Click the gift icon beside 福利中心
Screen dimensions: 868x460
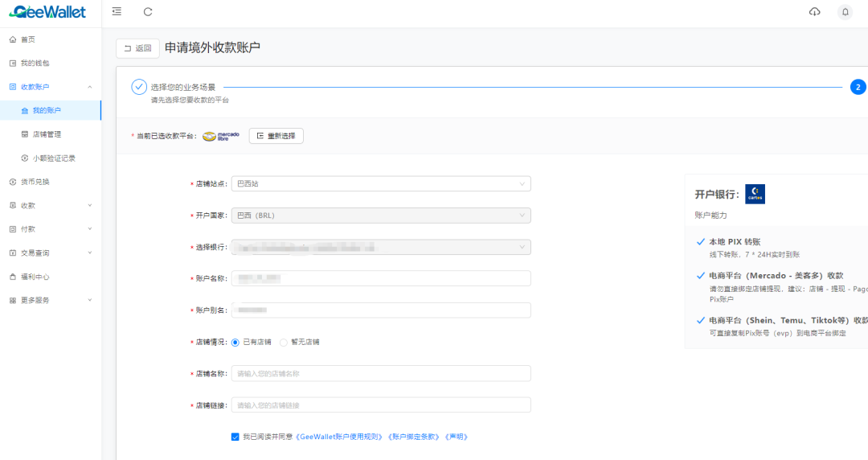13,277
